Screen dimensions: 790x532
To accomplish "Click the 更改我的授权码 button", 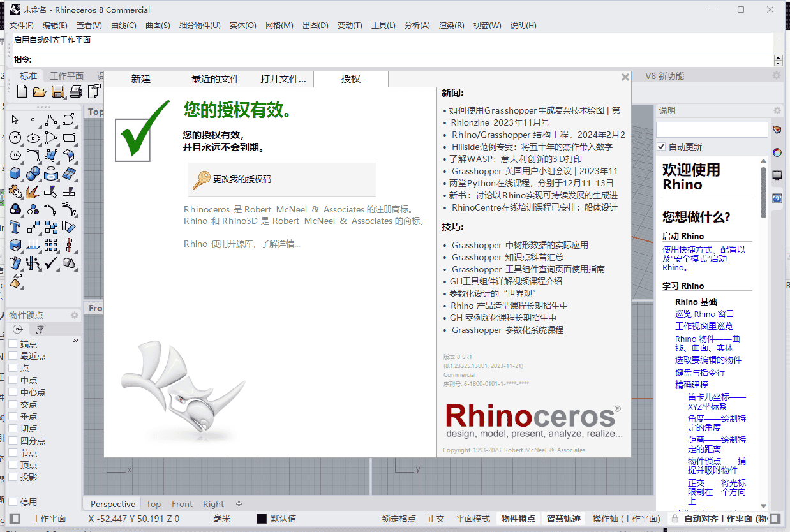I will (x=281, y=180).
